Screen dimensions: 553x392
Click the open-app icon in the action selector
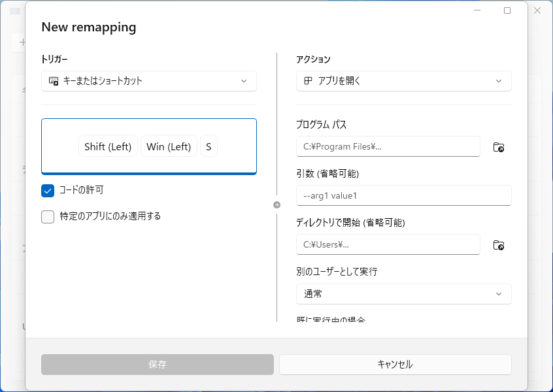coord(308,81)
